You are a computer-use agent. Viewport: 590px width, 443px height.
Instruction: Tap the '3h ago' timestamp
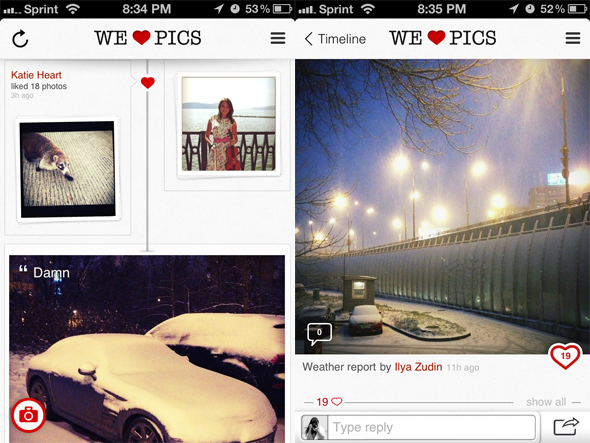(x=22, y=96)
